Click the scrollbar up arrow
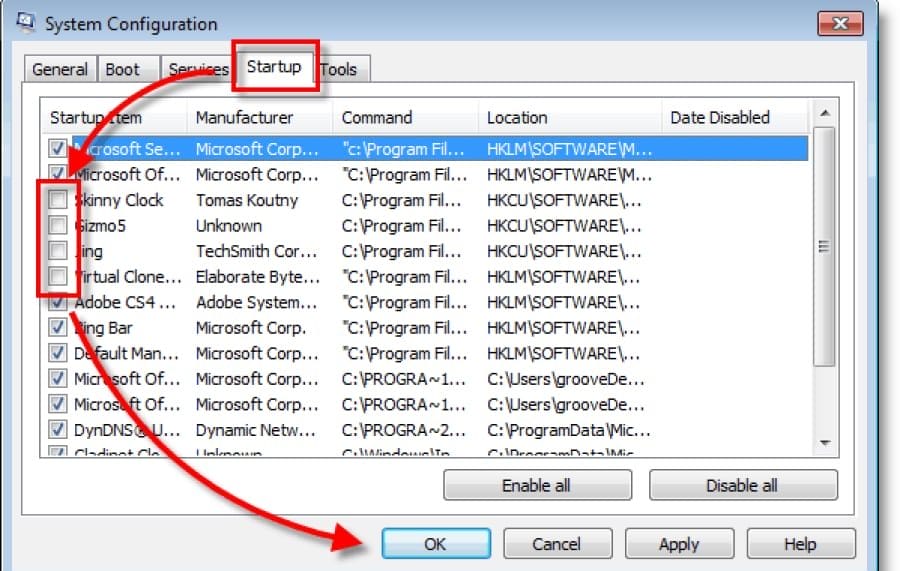Viewport: 900px width, 571px height. coord(825,113)
